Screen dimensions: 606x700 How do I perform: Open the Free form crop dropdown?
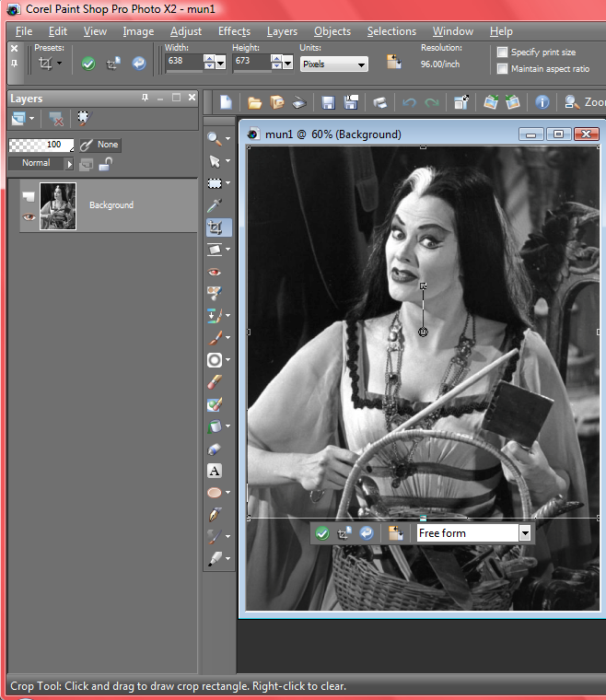[525, 533]
